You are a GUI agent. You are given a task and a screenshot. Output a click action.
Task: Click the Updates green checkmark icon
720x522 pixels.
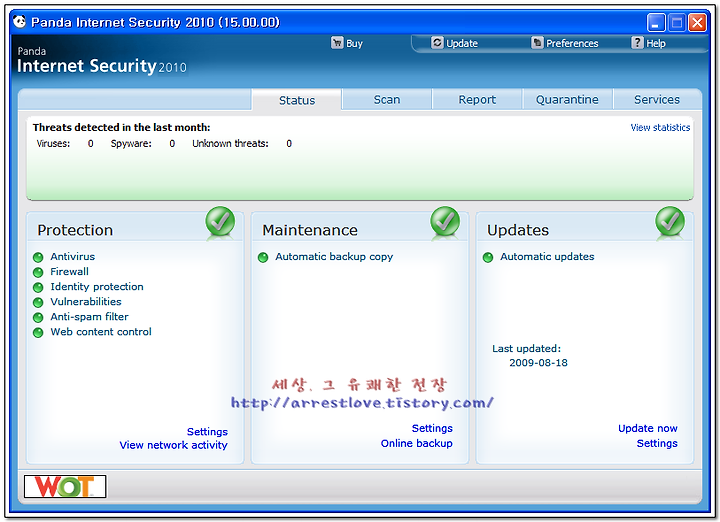click(x=670, y=222)
